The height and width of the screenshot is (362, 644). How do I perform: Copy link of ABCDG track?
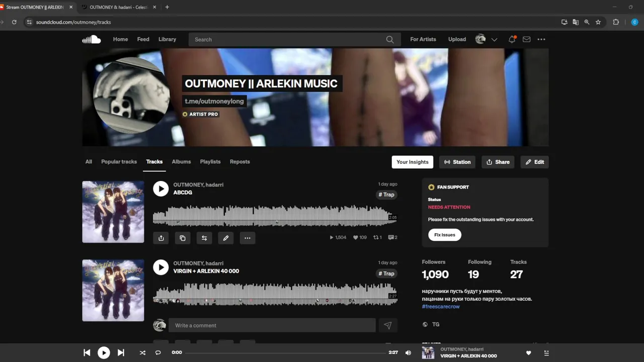(x=183, y=238)
